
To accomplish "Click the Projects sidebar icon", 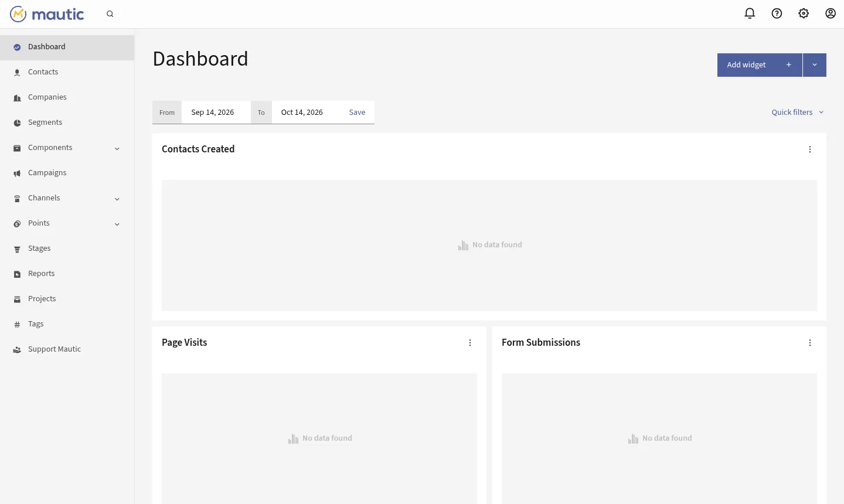I will (17, 299).
